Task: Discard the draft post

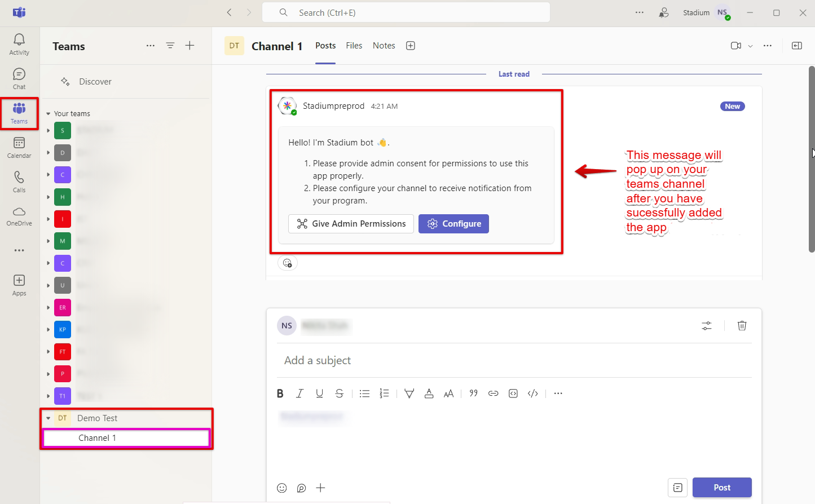Action: (x=742, y=326)
